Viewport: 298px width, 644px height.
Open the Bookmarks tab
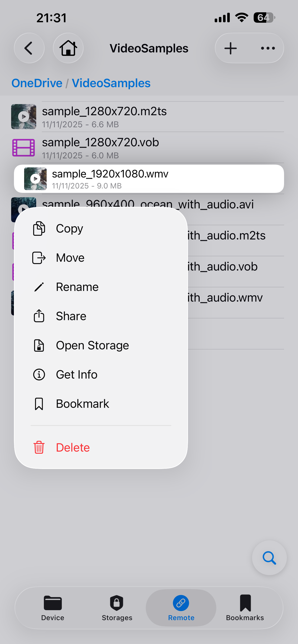point(245,608)
